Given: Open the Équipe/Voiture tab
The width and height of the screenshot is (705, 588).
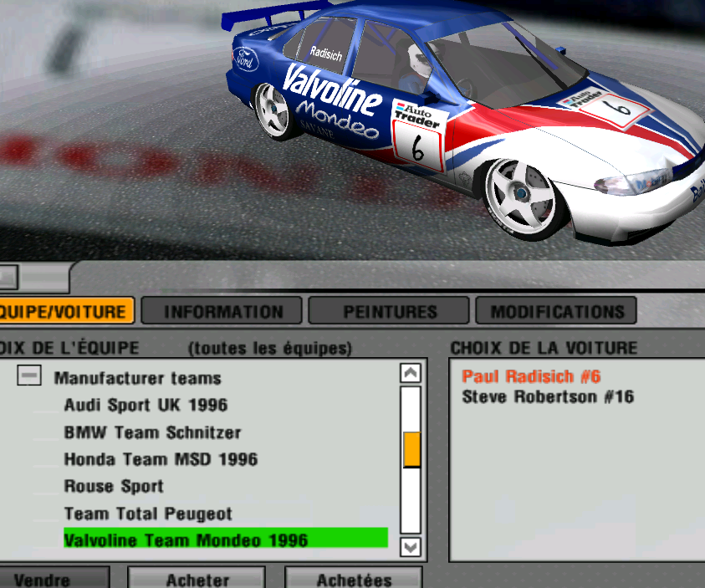Looking at the screenshot, I should coord(65,312).
